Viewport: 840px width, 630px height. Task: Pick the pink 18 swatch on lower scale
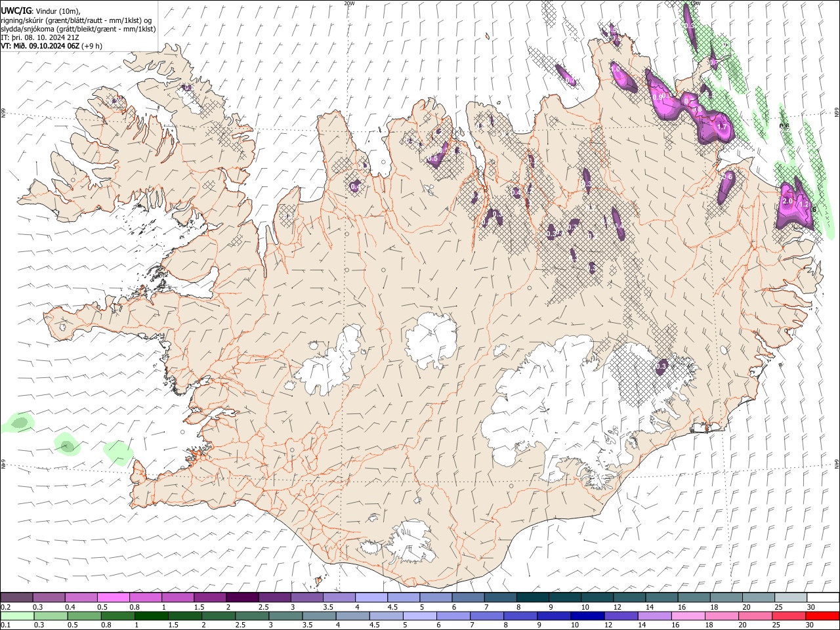[x=721, y=616]
